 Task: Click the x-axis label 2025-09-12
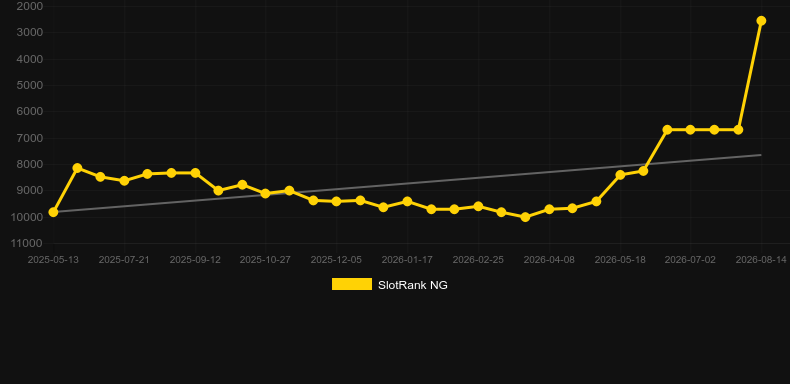(x=195, y=260)
